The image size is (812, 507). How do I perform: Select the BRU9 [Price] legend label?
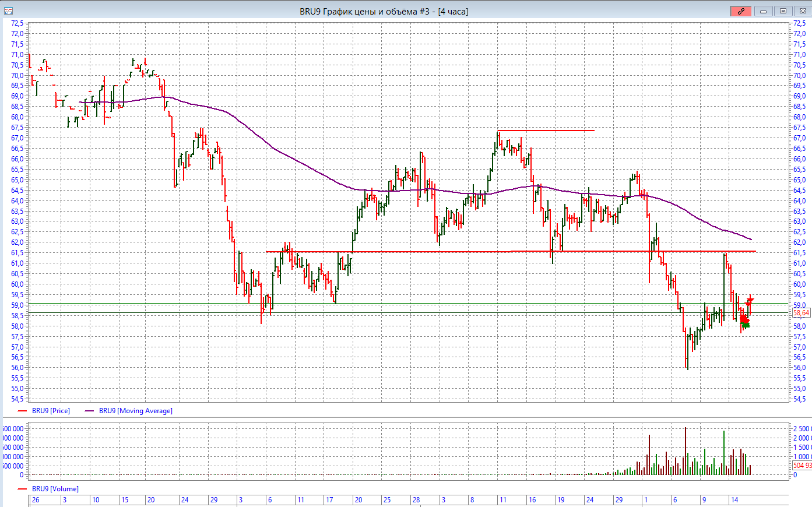pos(51,411)
